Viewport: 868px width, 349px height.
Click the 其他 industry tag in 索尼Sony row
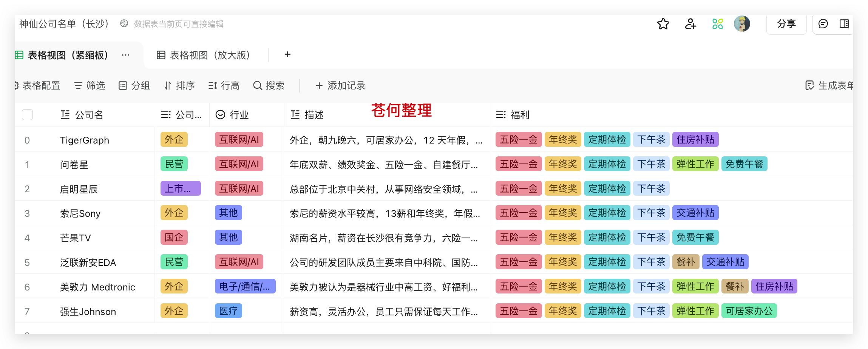(x=229, y=213)
